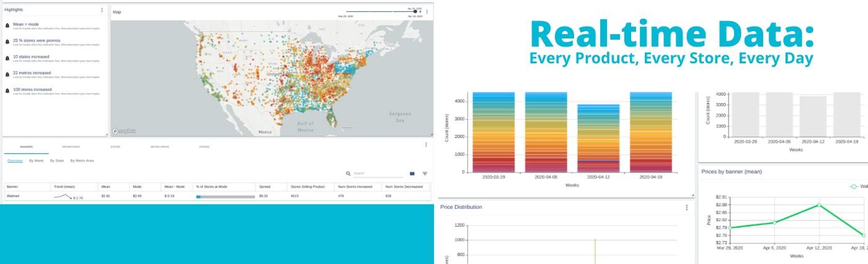Open the Map panel three-dot menu
The image size is (868, 264).
tap(427, 11)
